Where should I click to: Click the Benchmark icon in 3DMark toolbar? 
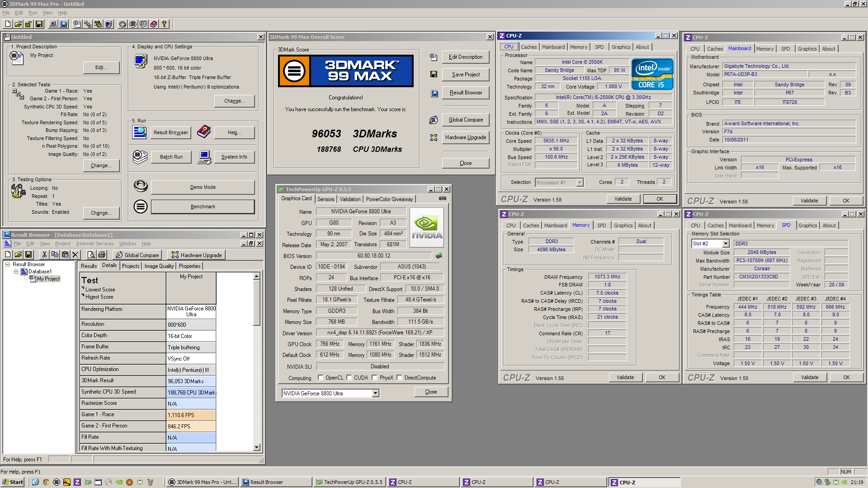click(x=133, y=24)
